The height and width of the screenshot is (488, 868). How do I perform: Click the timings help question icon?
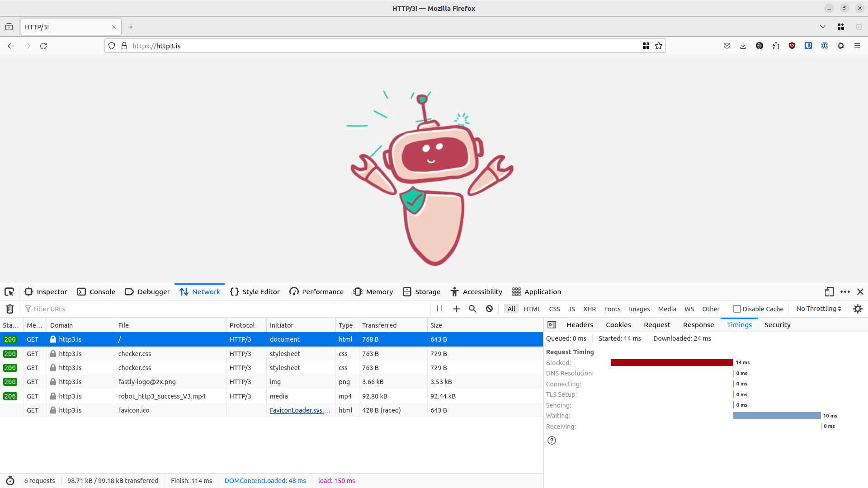[552, 441]
